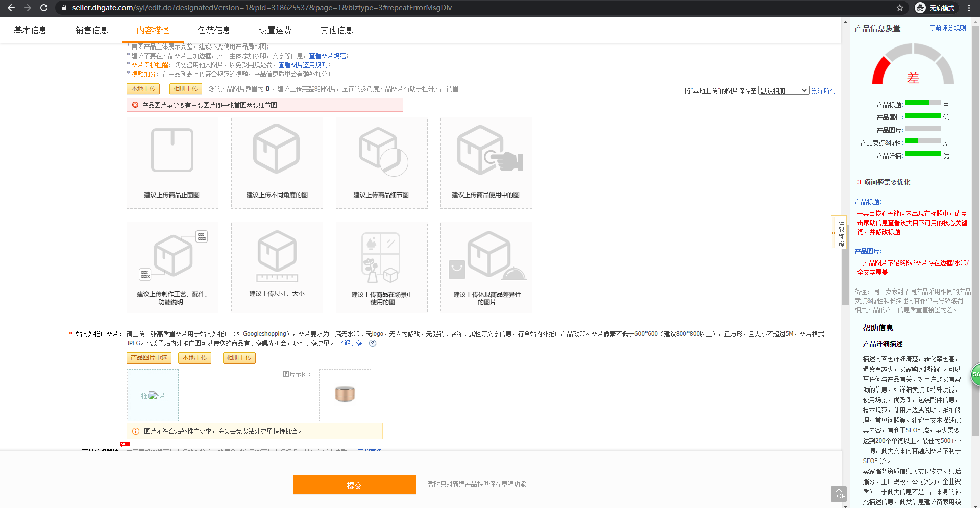Click the TOP back-to-top control
This screenshot has height=508, width=980.
[x=839, y=494]
